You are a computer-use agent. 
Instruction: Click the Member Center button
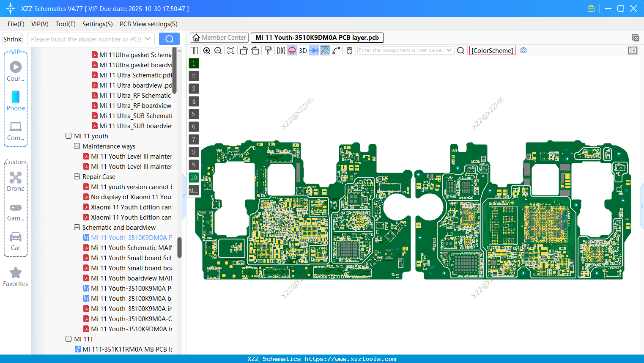(219, 37)
